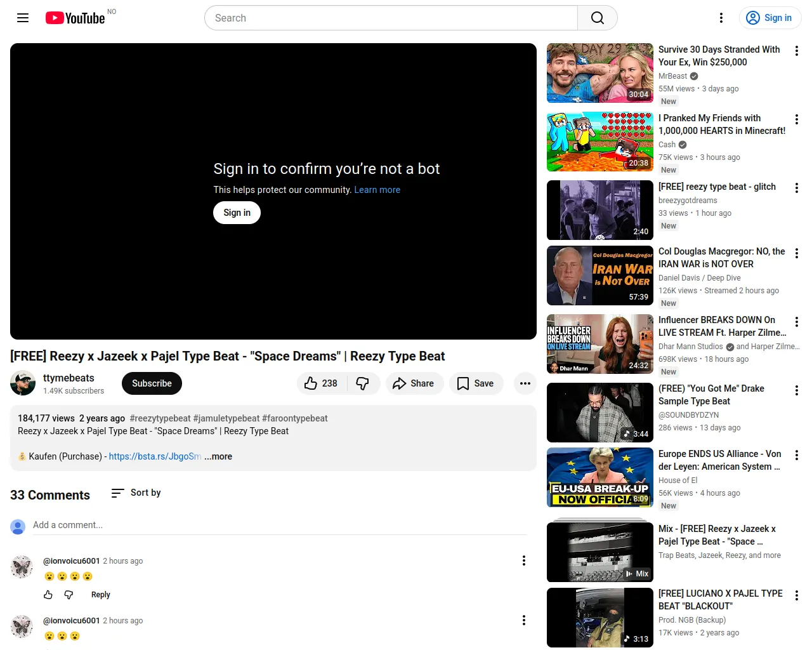
Task: Click the YouTube logo to go home
Action: click(x=75, y=18)
